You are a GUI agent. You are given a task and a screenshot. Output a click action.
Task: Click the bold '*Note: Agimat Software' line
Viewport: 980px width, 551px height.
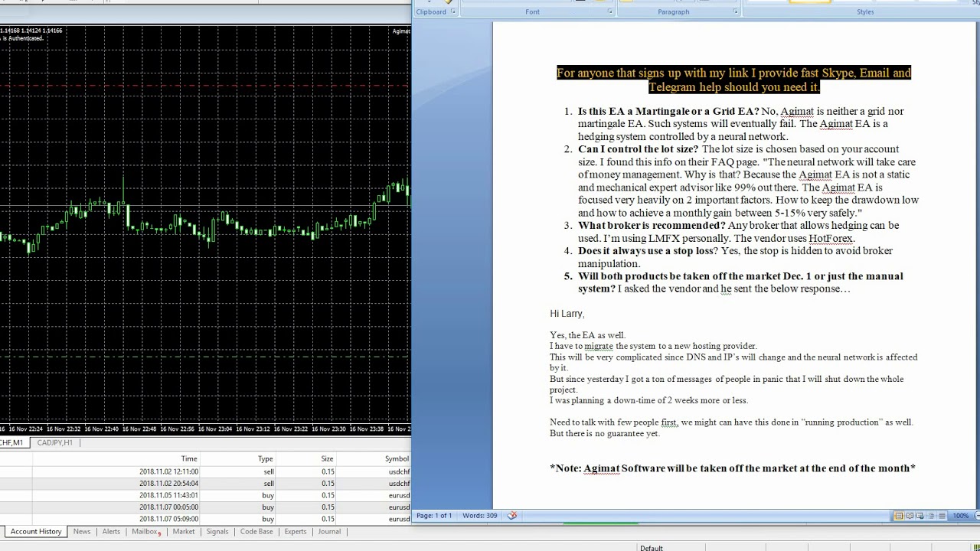(733, 468)
